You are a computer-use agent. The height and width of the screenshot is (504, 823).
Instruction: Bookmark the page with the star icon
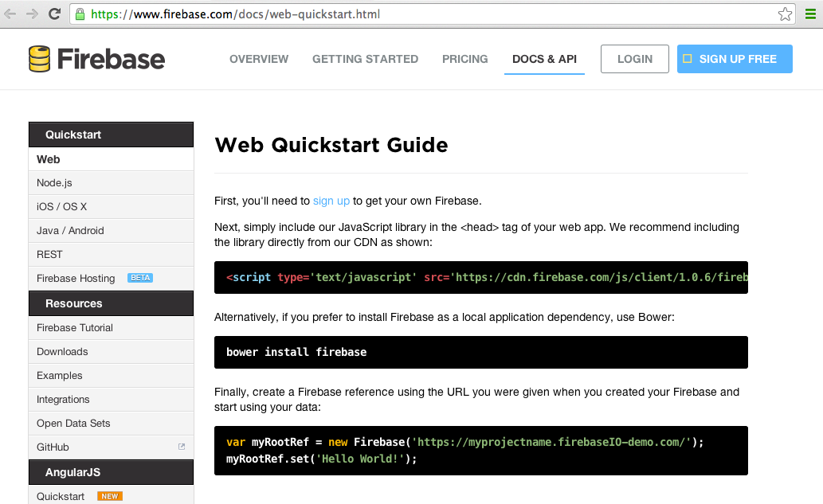[x=785, y=14]
